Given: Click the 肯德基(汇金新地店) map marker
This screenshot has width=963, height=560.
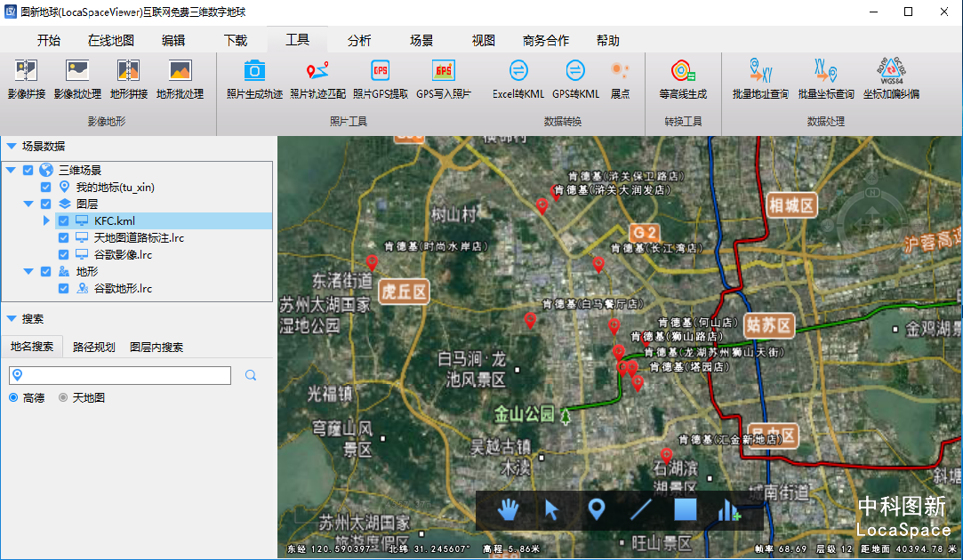Looking at the screenshot, I should click(x=666, y=456).
